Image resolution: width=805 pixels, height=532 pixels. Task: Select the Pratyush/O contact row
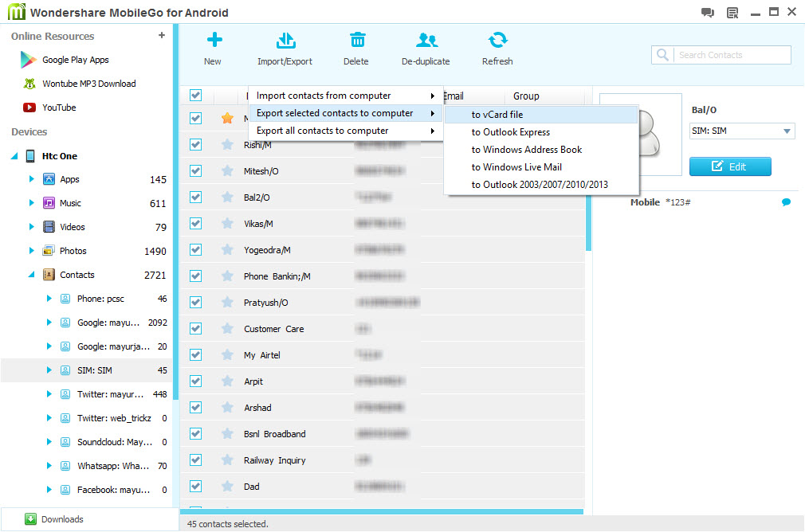click(383, 303)
